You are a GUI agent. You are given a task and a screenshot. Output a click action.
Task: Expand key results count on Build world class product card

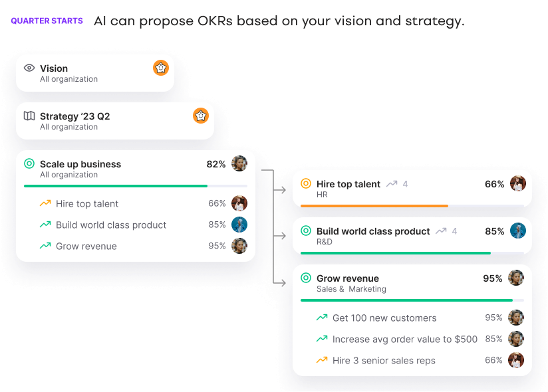446,231
